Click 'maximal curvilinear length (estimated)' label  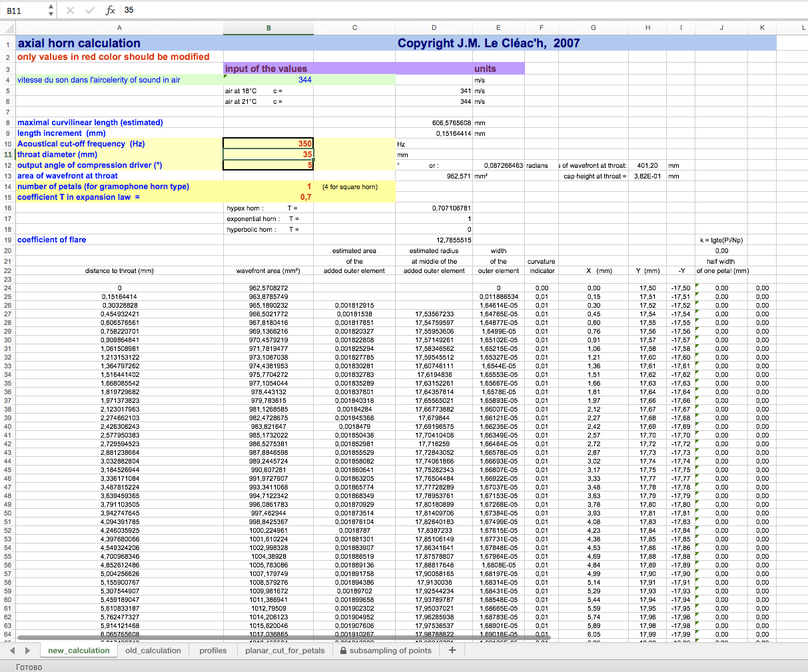pos(90,123)
